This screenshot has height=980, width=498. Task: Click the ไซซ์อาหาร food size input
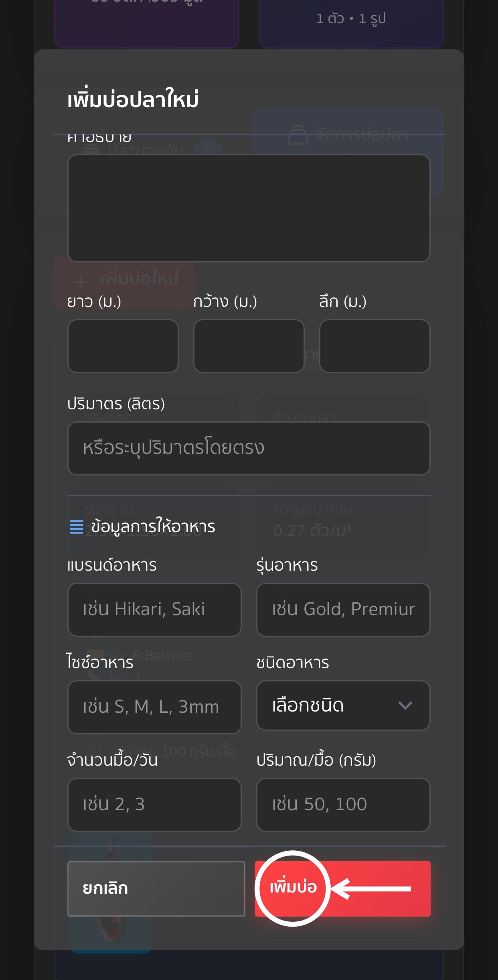[154, 707]
